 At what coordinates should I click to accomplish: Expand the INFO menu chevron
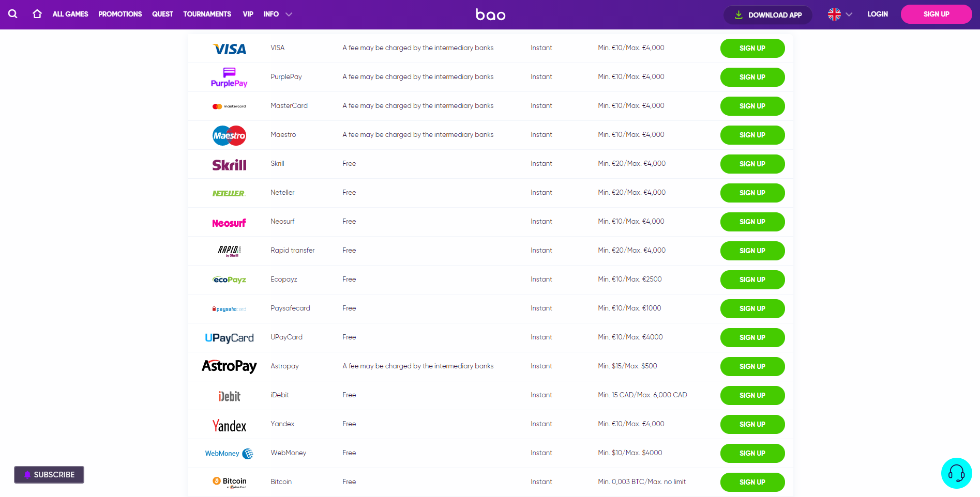[289, 14]
